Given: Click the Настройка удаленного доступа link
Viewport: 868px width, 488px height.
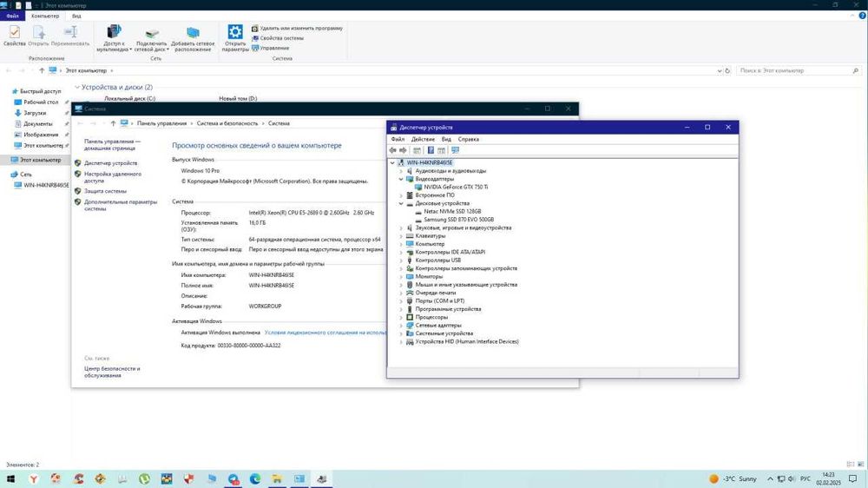Looking at the screenshot, I should pos(112,177).
